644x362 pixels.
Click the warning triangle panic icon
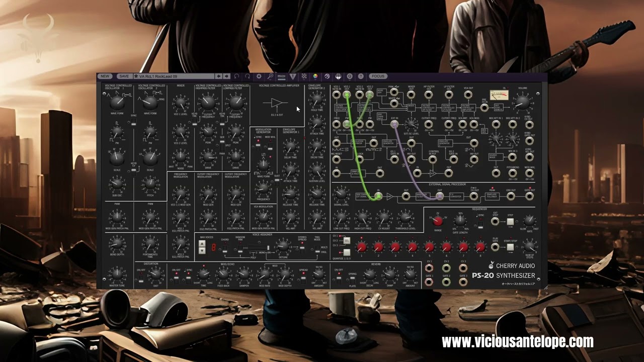click(x=293, y=76)
